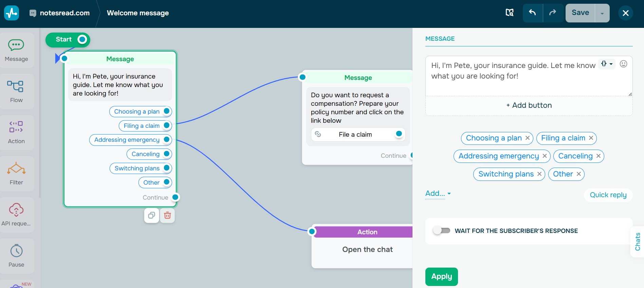Click Addressing emergency quick reply on canvas
644x288 pixels.
tap(131, 140)
